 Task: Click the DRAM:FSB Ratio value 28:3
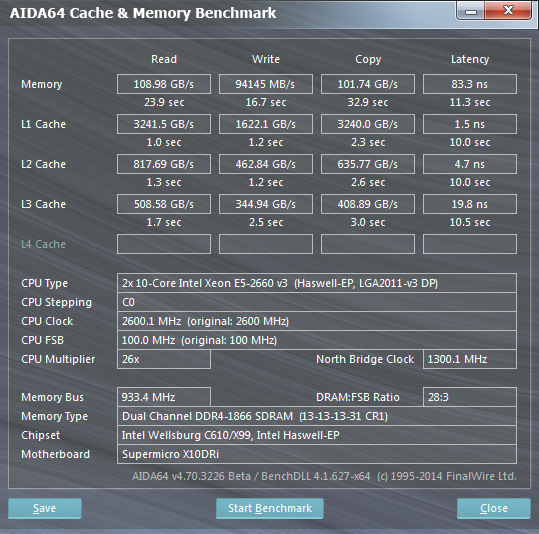click(470, 397)
